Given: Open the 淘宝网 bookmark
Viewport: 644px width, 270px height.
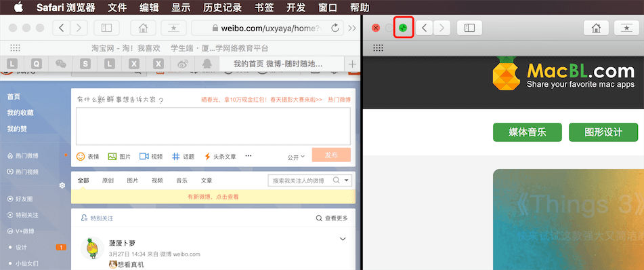Looking at the screenshot, I should click(126, 48).
